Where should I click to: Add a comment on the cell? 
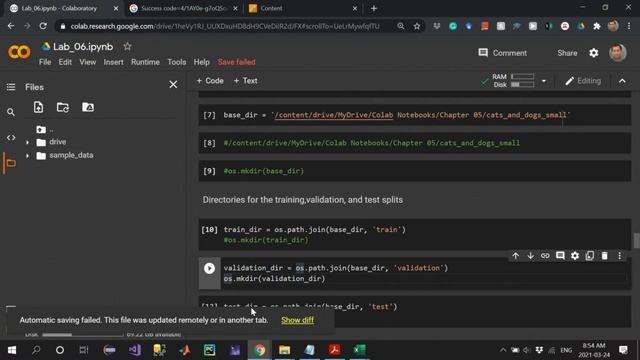coord(560,256)
